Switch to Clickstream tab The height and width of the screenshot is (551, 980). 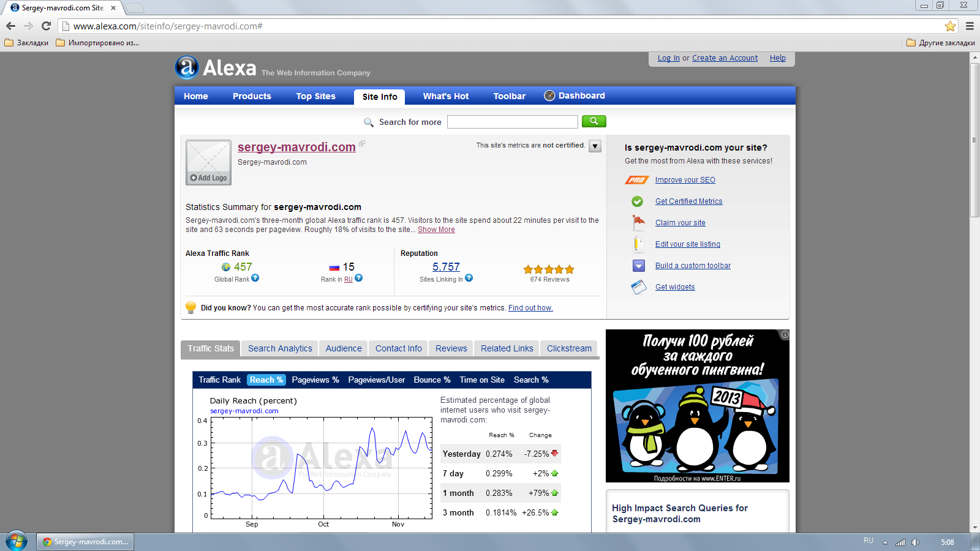[570, 348]
